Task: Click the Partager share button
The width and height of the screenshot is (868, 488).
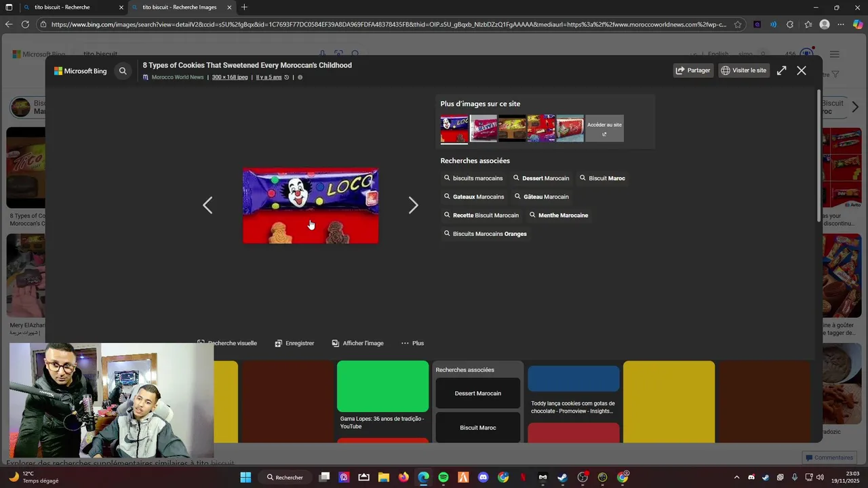Action: pos(693,70)
